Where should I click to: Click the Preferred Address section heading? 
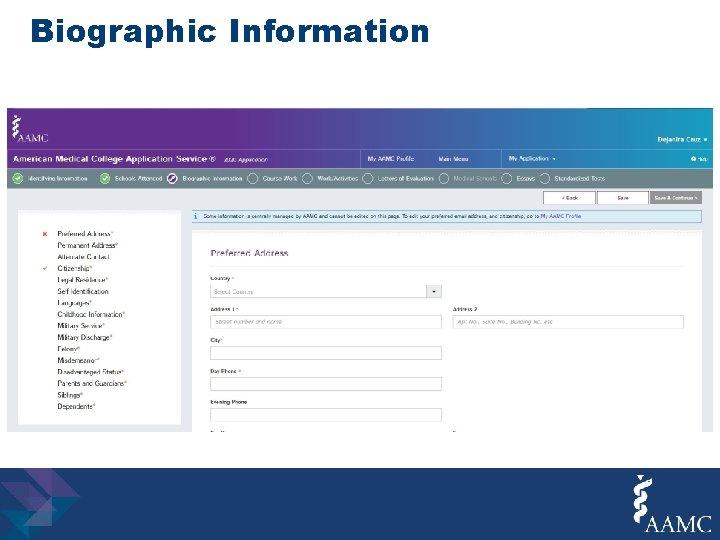click(249, 253)
